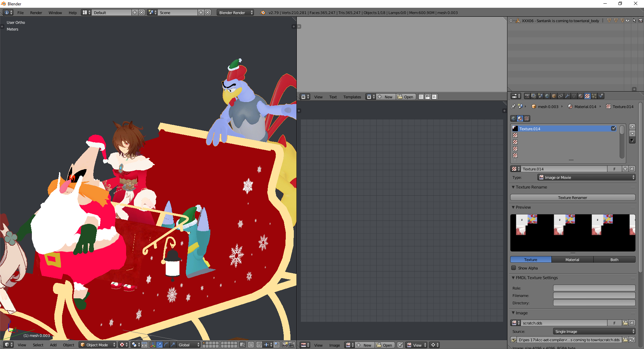644x349 pixels.
Task: Collapse the Texture Rename panel
Action: click(x=513, y=187)
